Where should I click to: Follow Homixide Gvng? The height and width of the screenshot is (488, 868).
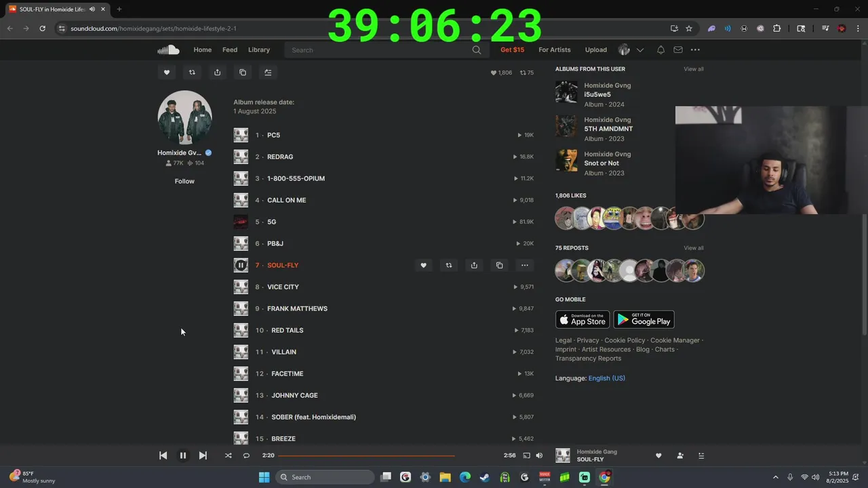click(184, 181)
